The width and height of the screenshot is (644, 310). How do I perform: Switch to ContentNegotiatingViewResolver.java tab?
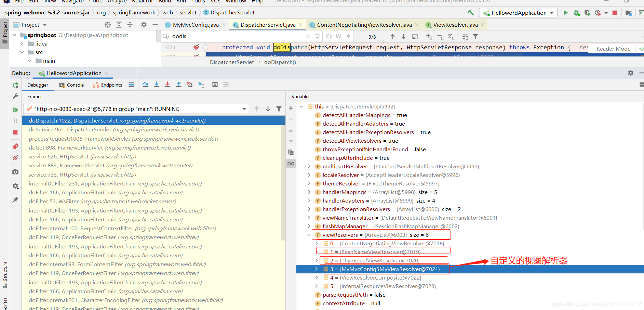(x=364, y=25)
